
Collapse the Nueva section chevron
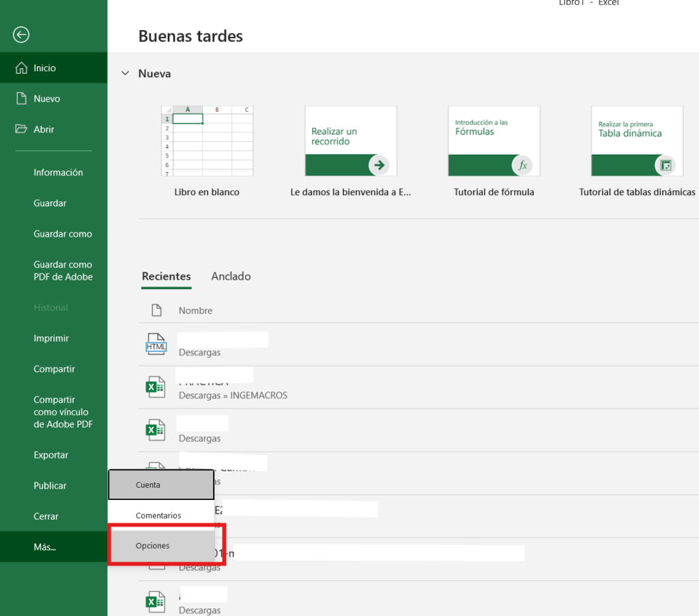click(x=126, y=73)
